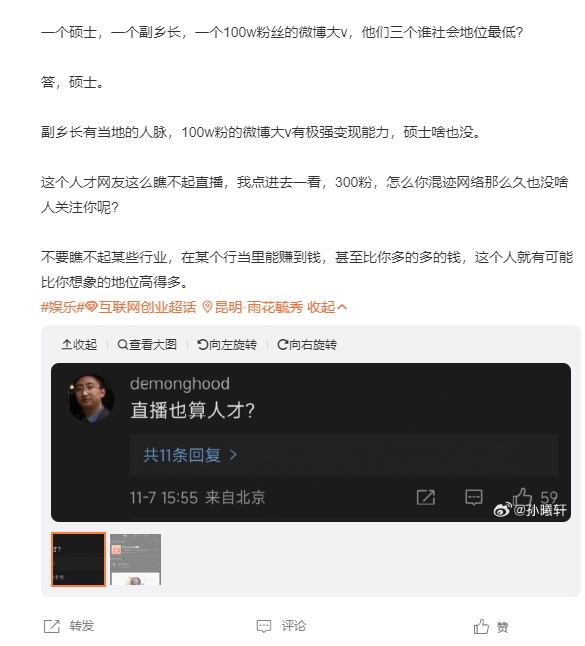Select the first dark image thumbnail
585x646 pixels.
[78, 559]
